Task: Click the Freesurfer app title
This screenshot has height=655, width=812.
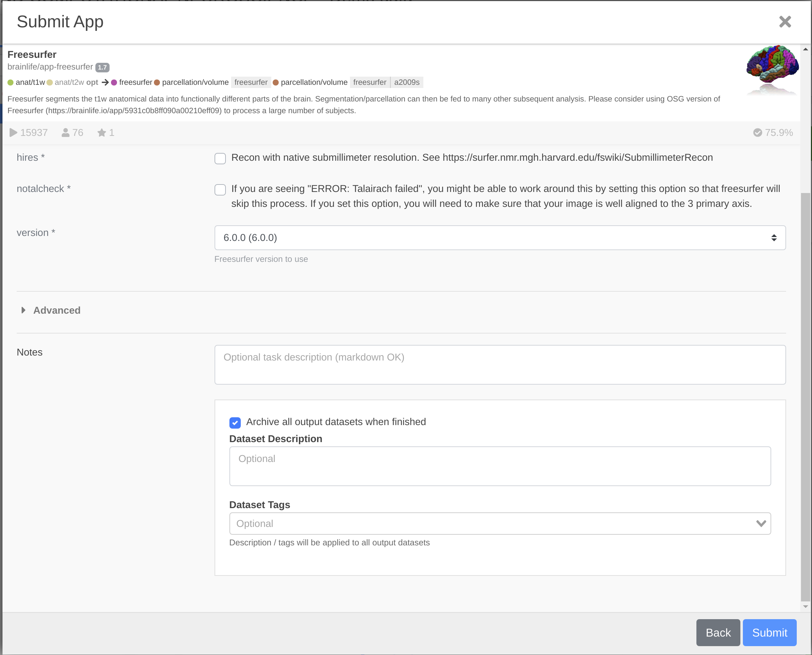Action: point(32,54)
